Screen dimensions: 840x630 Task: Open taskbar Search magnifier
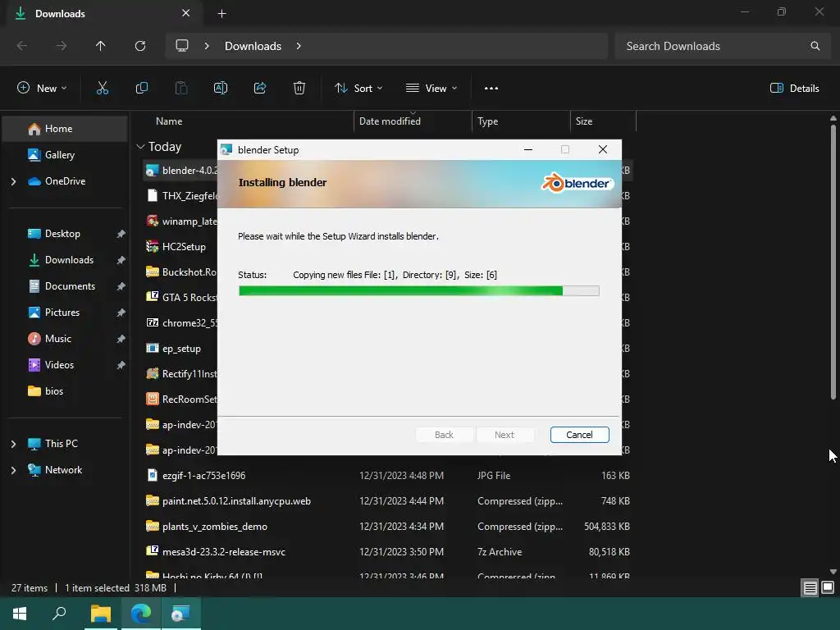[59, 614]
